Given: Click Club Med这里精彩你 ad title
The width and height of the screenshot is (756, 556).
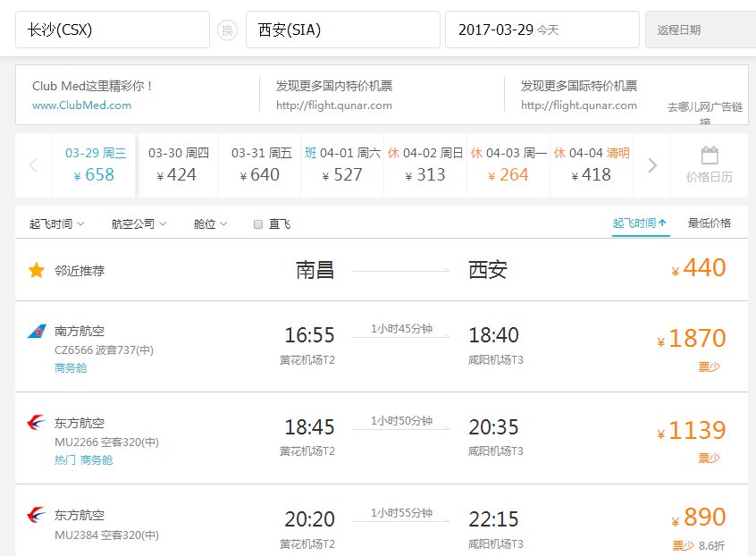Looking at the screenshot, I should [92, 86].
